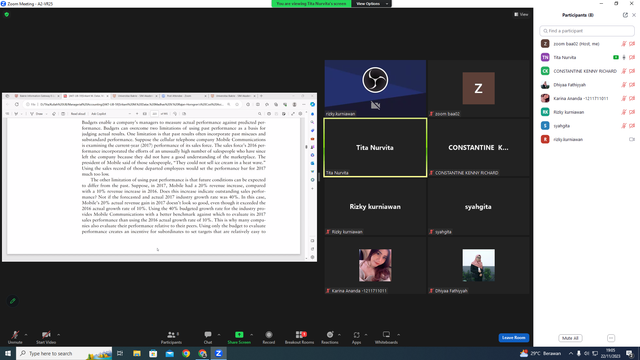
Task: Open Microsoft Store from the taskbar
Action: [x=153, y=353]
